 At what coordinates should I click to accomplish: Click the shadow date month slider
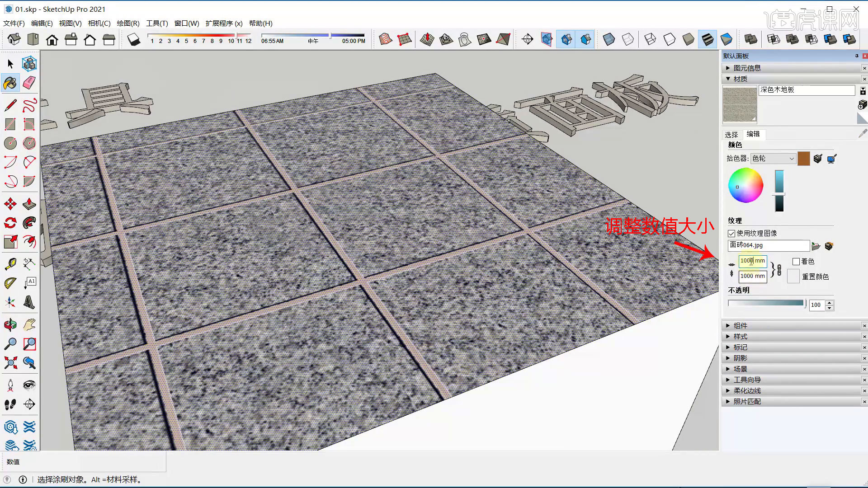(199, 35)
